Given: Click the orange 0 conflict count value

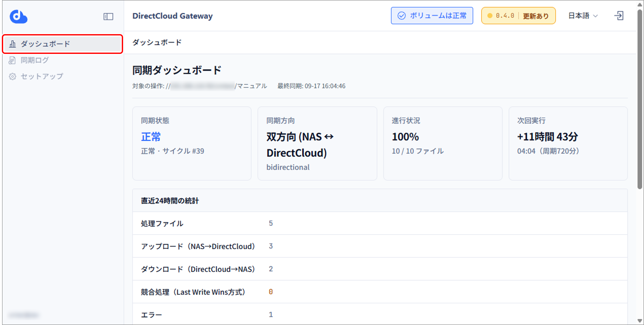Looking at the screenshot, I should pyautogui.click(x=271, y=292).
